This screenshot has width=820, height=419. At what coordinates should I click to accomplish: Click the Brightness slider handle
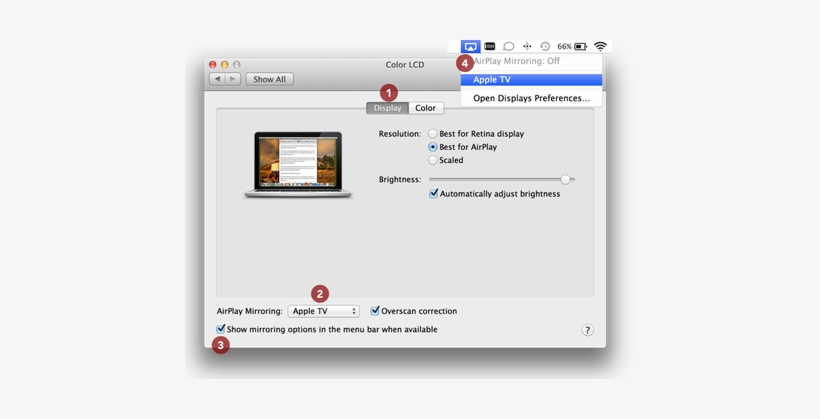tap(565, 179)
